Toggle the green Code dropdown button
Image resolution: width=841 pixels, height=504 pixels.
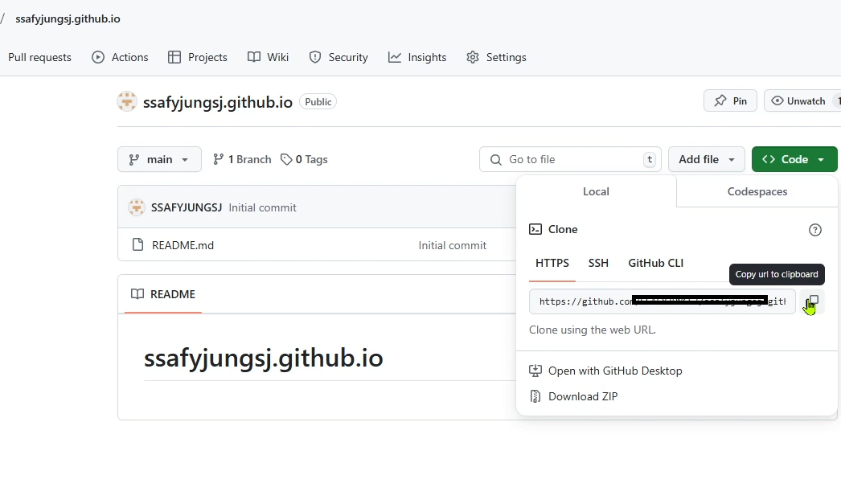(x=794, y=159)
